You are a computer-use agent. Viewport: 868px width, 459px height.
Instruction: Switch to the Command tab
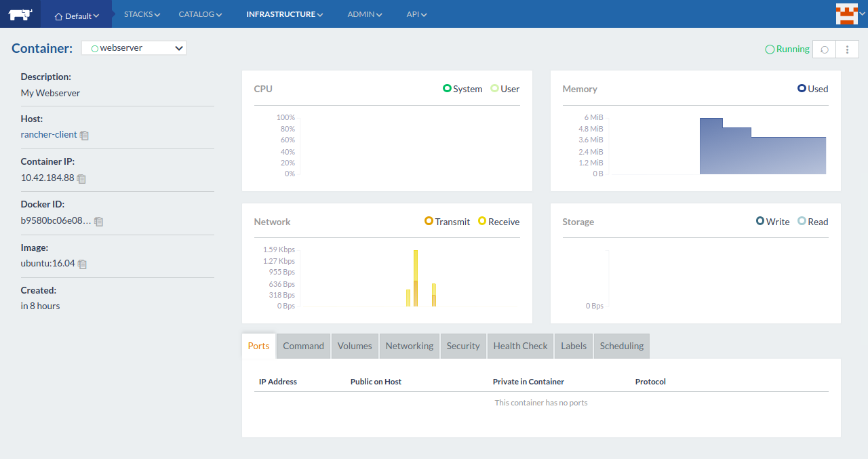click(303, 346)
